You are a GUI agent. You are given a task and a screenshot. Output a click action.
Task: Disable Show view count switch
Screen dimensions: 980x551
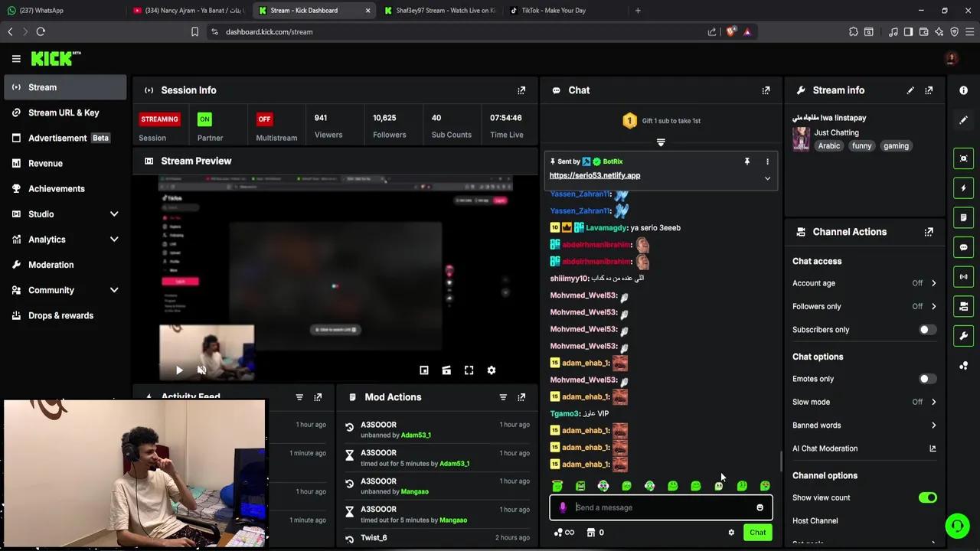click(x=927, y=498)
